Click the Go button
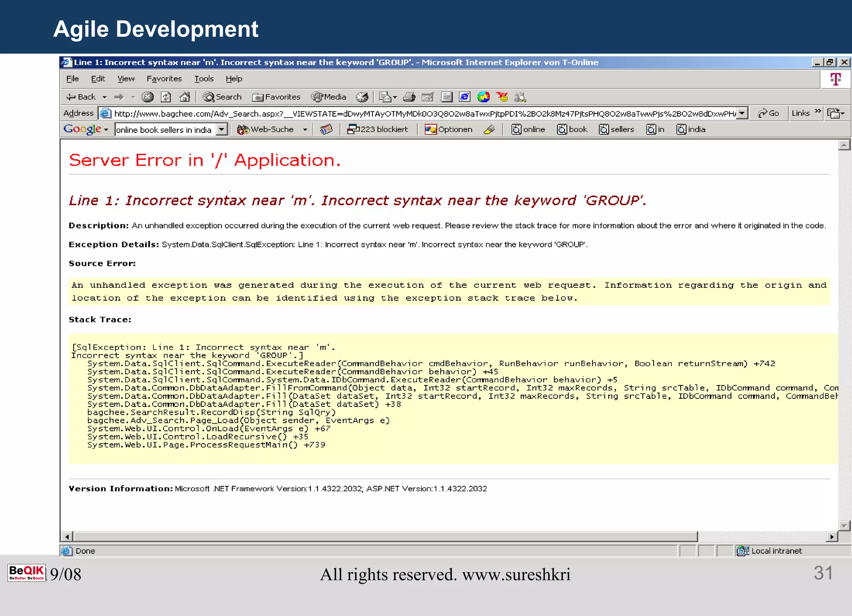Viewport: 852px width, 616px height. click(768, 113)
